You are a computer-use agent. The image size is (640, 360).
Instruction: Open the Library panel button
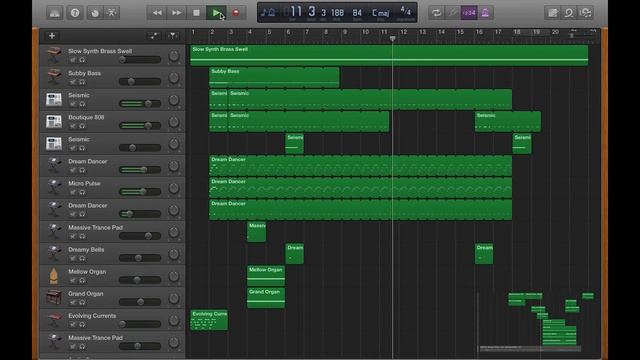(x=54, y=13)
